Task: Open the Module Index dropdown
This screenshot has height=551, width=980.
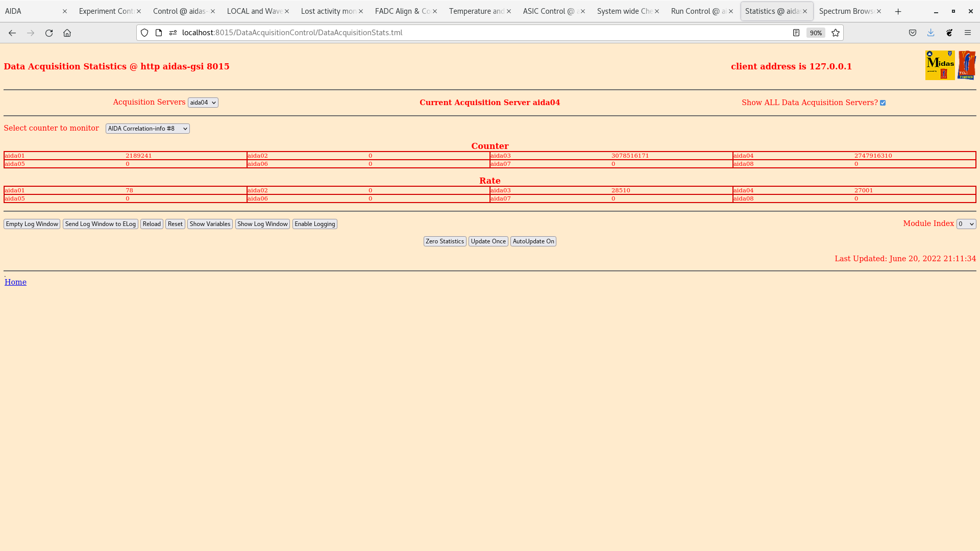Action: tap(966, 224)
